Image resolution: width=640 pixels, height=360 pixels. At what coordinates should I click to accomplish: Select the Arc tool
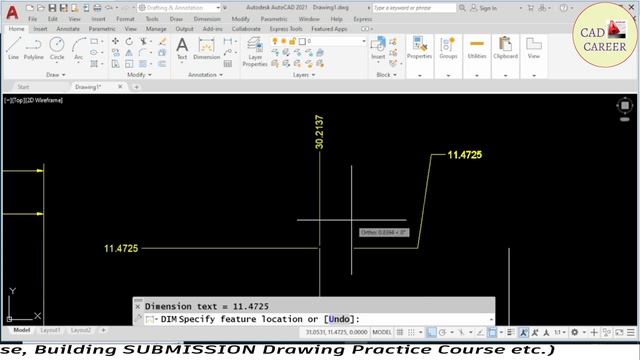78,48
